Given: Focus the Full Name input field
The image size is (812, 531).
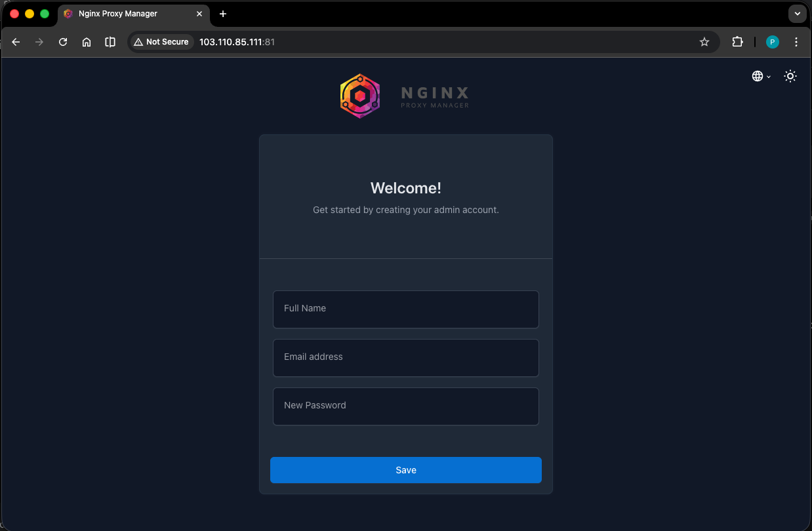Looking at the screenshot, I should click(406, 309).
